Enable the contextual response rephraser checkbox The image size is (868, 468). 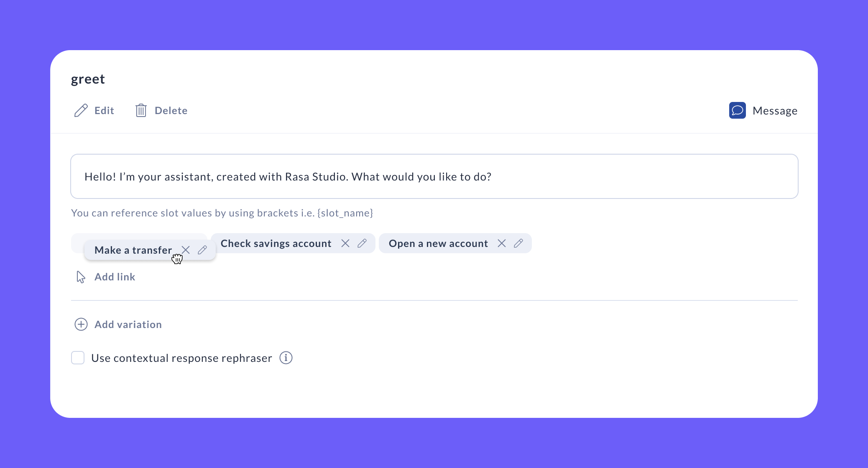point(78,358)
